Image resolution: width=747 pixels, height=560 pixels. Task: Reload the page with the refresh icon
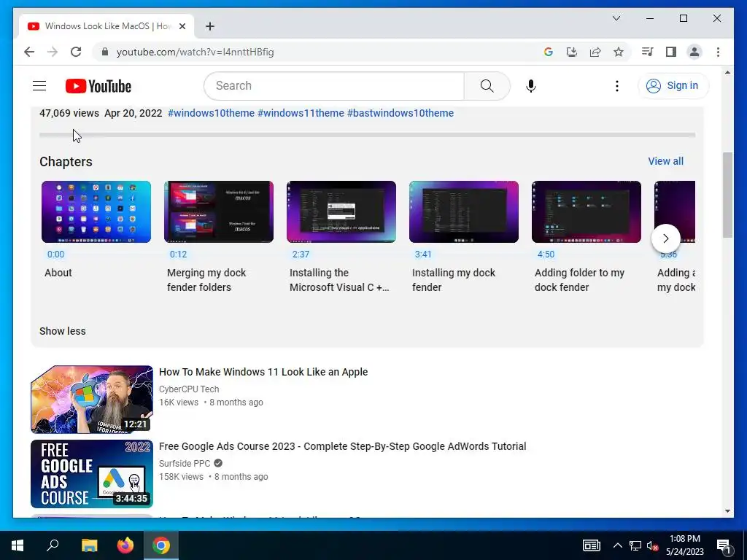76,52
